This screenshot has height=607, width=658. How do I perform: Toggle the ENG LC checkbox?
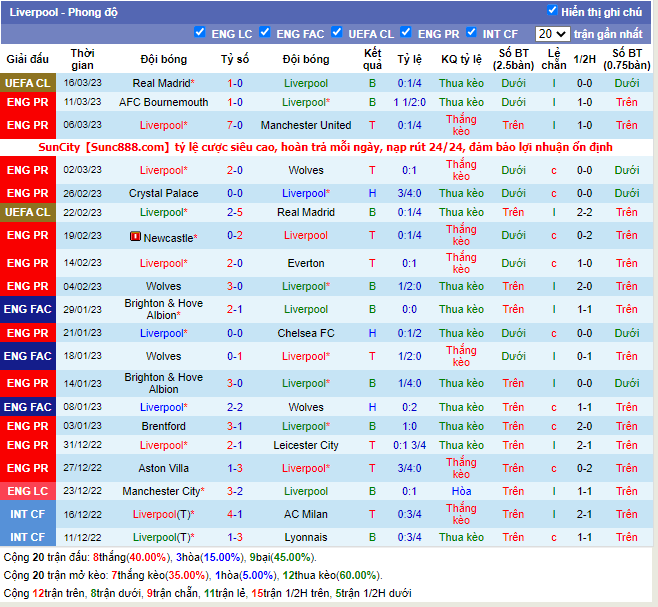pos(200,33)
